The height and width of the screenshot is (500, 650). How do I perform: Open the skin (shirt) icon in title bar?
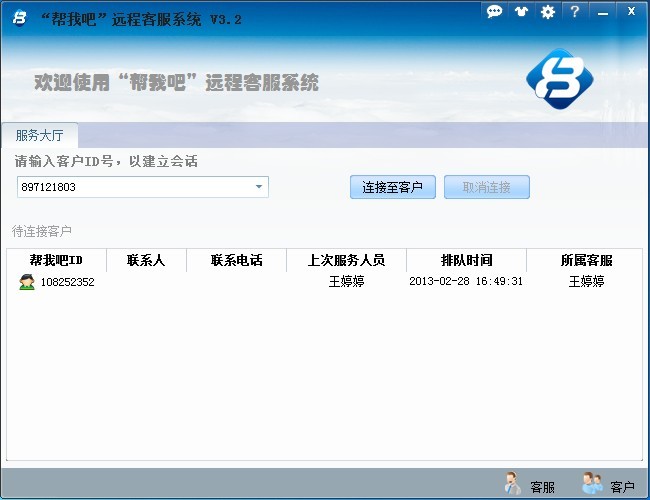[521, 11]
